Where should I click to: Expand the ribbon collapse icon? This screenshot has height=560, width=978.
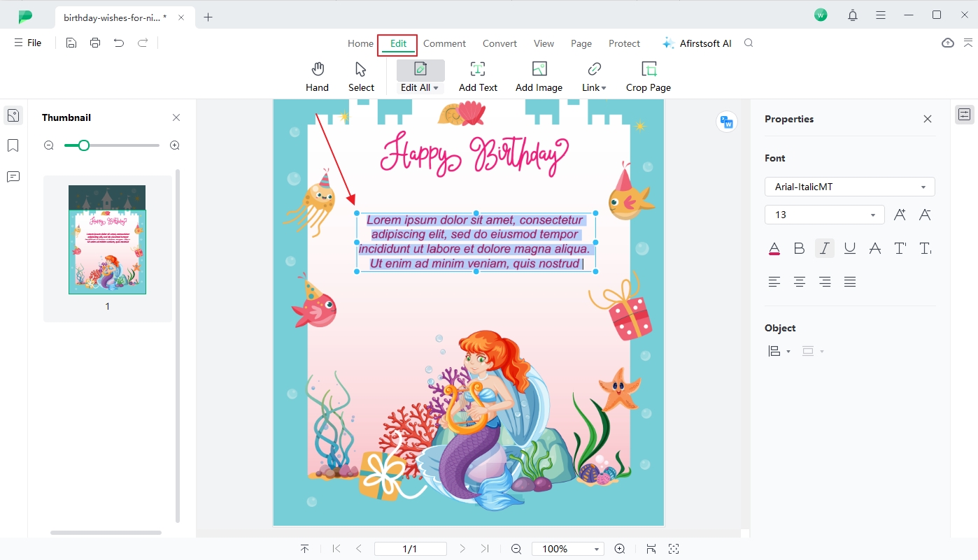click(968, 43)
